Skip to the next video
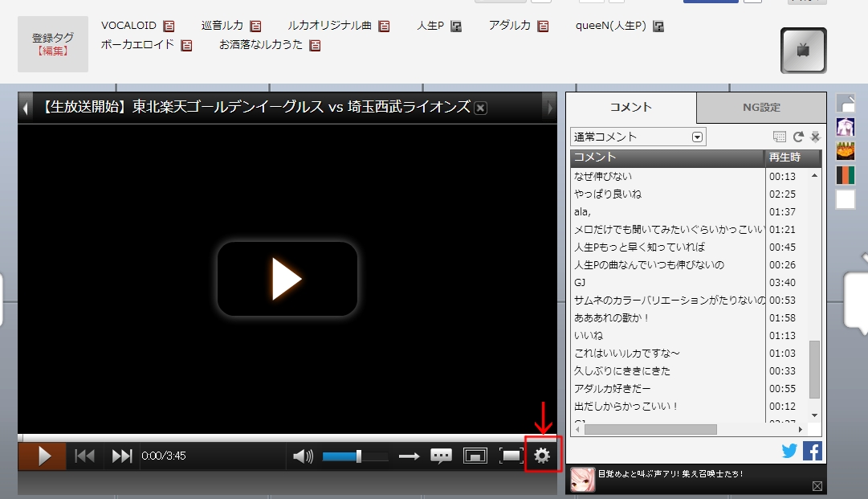The image size is (868, 499). click(x=122, y=456)
